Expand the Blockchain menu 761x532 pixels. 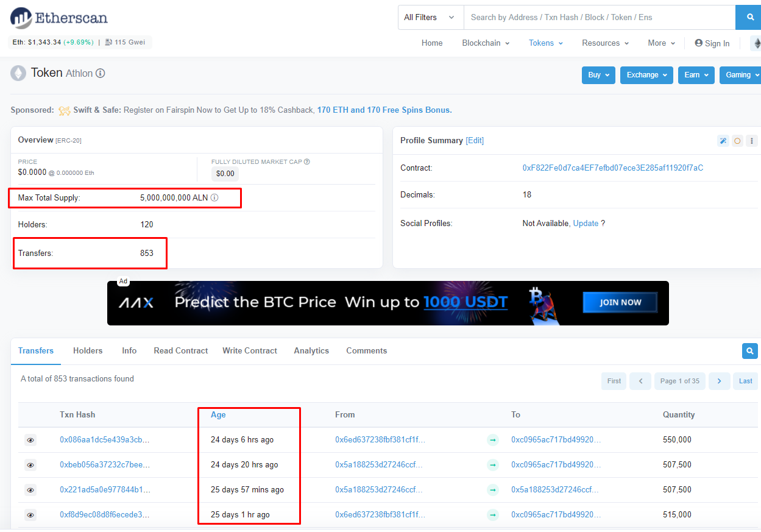click(x=486, y=43)
